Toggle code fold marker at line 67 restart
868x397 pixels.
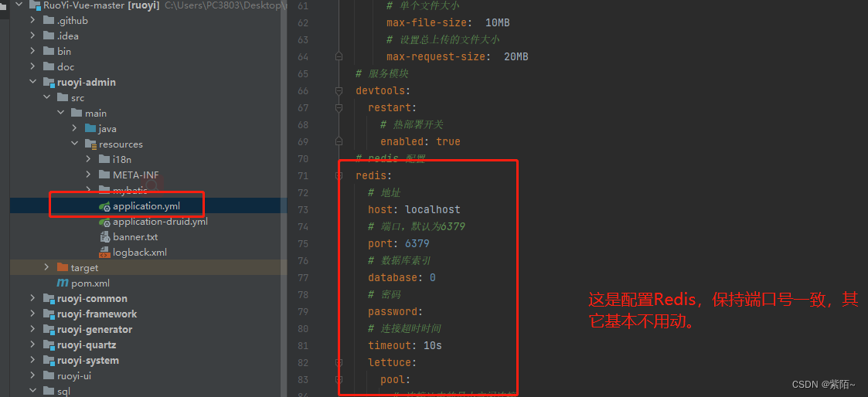point(339,107)
